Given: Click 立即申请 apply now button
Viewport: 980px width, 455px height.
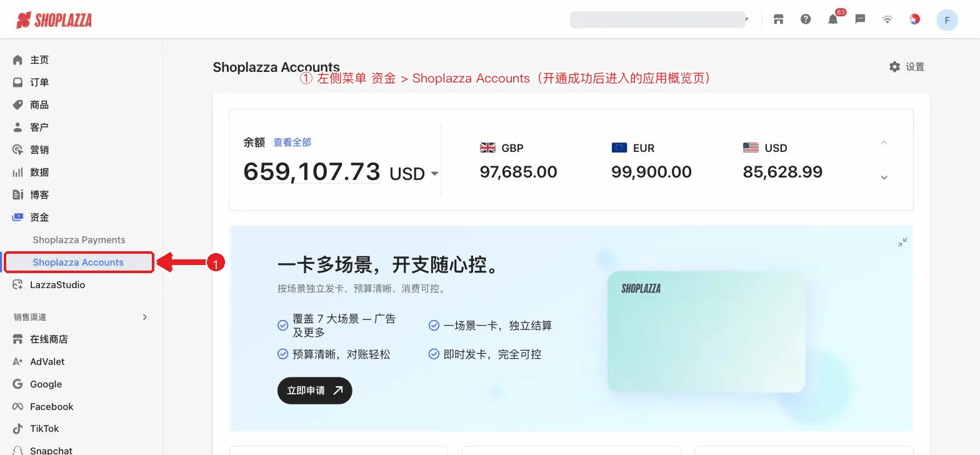Looking at the screenshot, I should pos(315,391).
